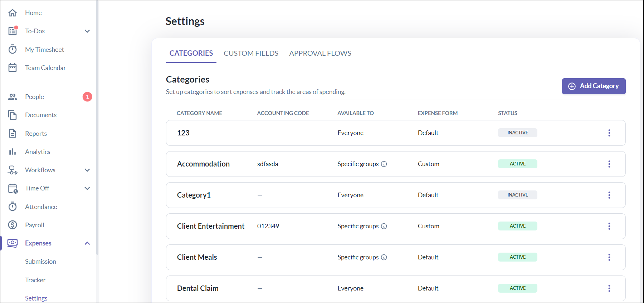Image resolution: width=644 pixels, height=303 pixels.
Task: Click info icon beside Client Entertainment's Specific groups
Action: 384,226
